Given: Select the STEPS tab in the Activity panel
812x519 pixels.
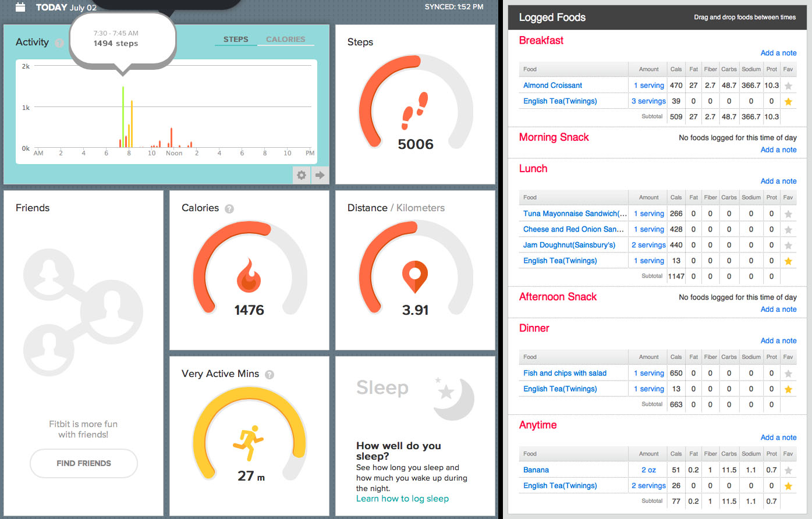Looking at the screenshot, I should (x=236, y=39).
